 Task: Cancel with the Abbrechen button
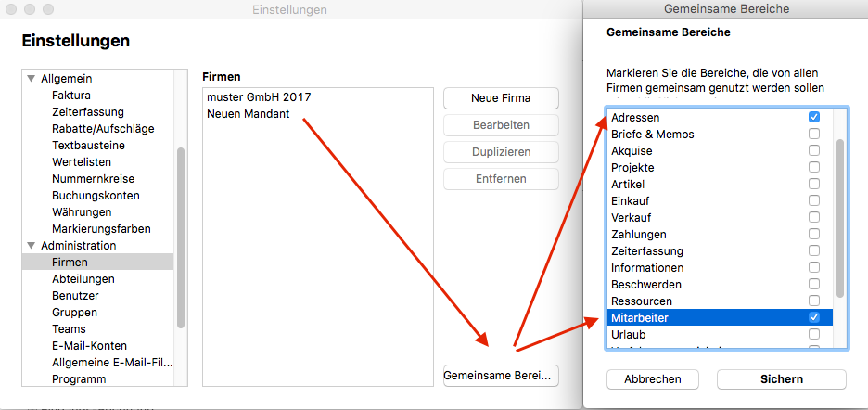(652, 379)
